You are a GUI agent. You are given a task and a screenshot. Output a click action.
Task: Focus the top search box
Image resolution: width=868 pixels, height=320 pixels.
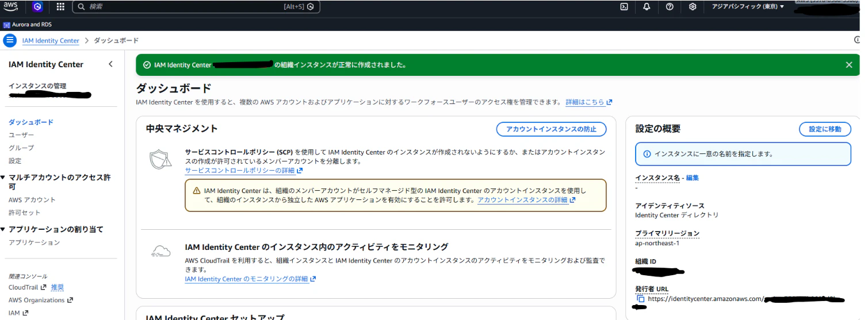(196, 7)
